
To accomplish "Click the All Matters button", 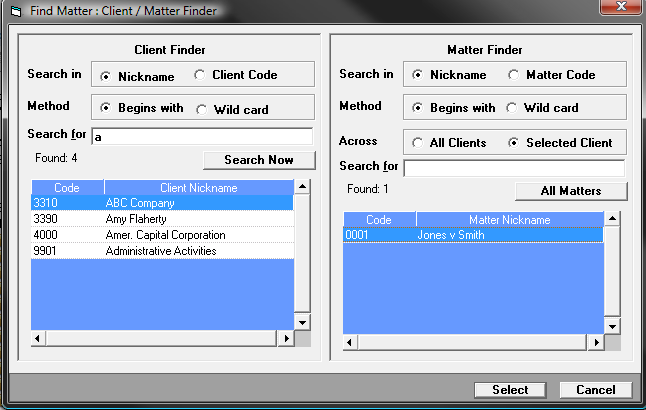I will (x=570, y=191).
